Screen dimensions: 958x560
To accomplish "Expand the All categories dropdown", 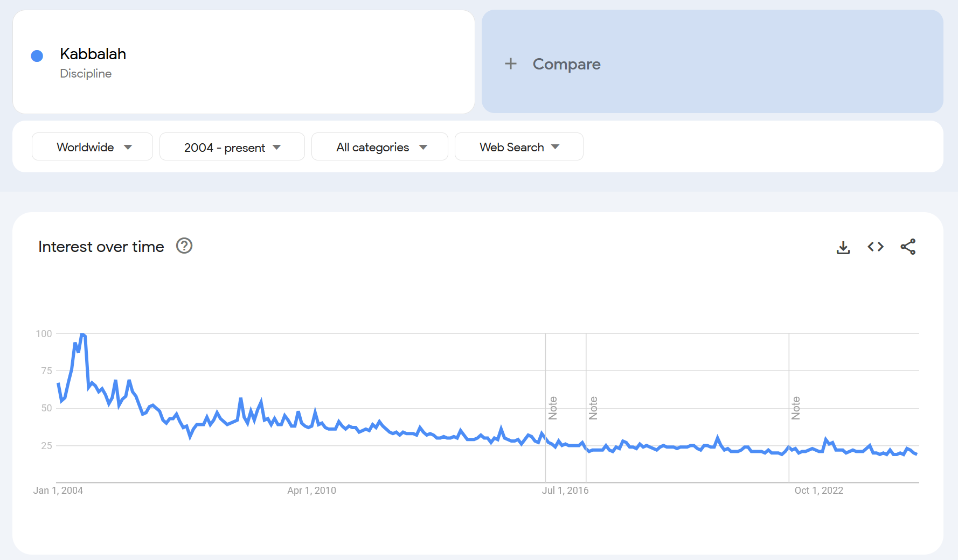I will click(x=379, y=147).
